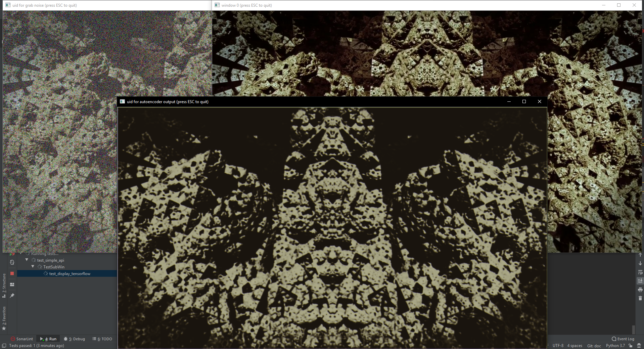The width and height of the screenshot is (644, 349).
Task: Click the down arrow in console toolbar
Action: click(x=640, y=263)
